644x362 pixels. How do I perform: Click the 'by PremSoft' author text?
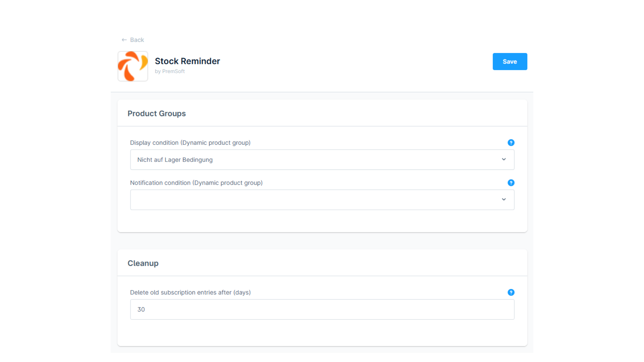[170, 71]
